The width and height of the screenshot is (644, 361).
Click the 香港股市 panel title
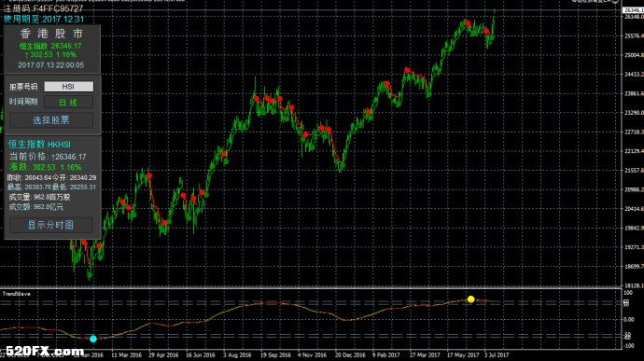(51, 34)
